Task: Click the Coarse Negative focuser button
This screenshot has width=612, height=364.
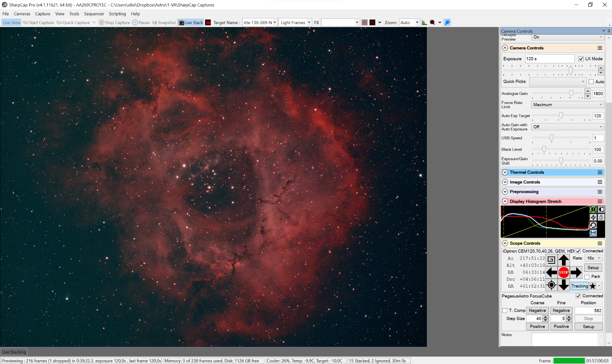Action: point(537,310)
